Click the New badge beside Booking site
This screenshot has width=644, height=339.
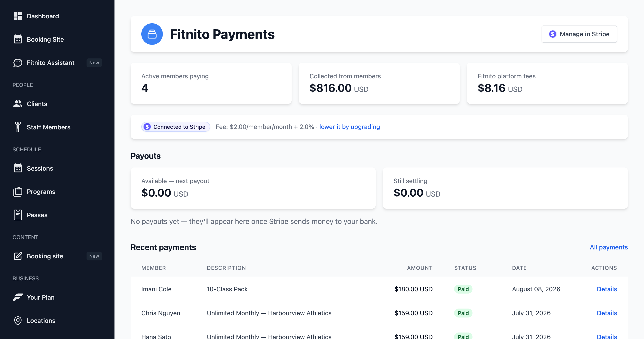(x=94, y=256)
